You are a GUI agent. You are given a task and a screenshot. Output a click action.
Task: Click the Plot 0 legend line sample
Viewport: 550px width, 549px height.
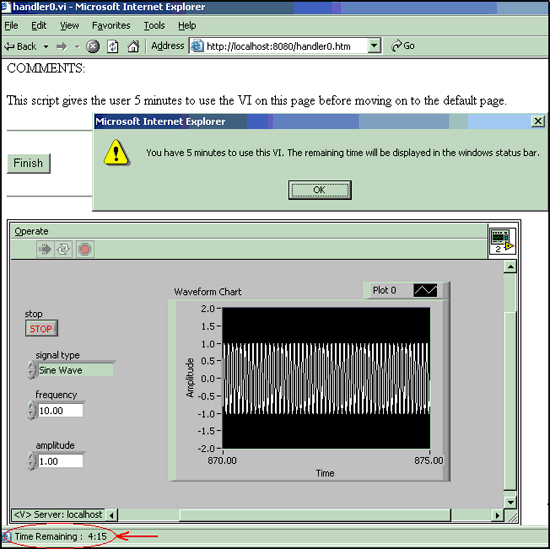click(425, 290)
